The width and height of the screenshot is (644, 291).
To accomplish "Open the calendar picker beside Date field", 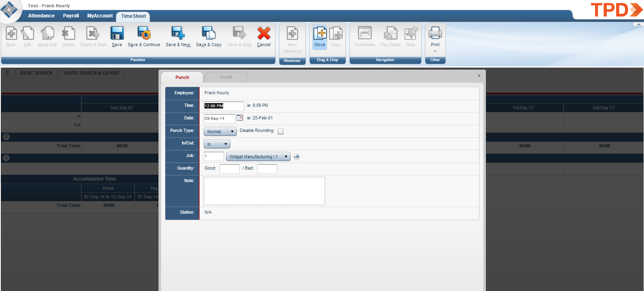I will pyautogui.click(x=240, y=118).
